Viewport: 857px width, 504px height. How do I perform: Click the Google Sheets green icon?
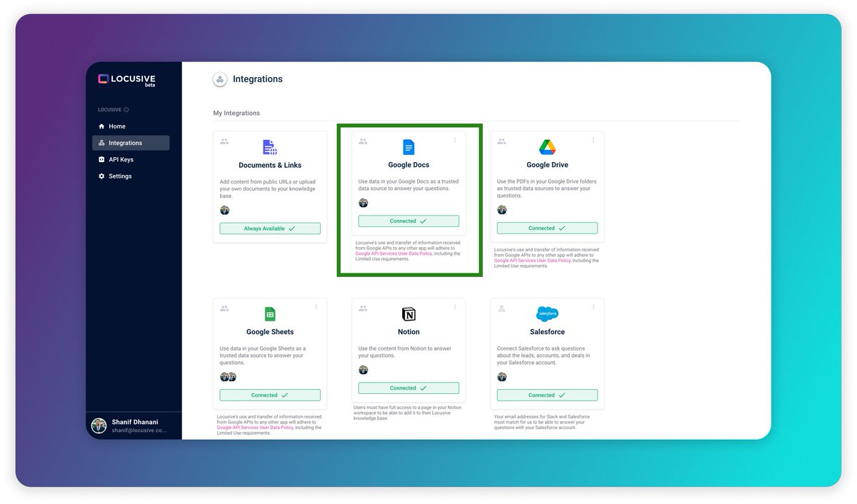pyautogui.click(x=270, y=314)
